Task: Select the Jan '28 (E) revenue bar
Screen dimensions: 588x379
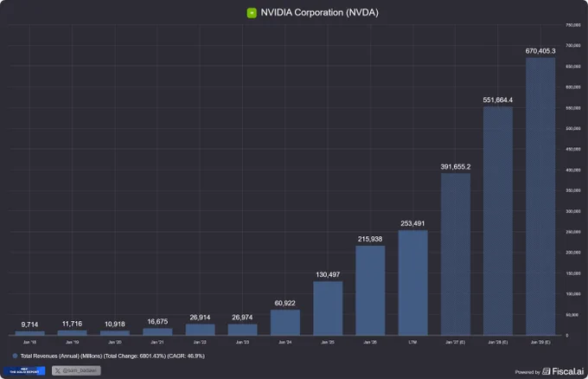Action: (497, 221)
